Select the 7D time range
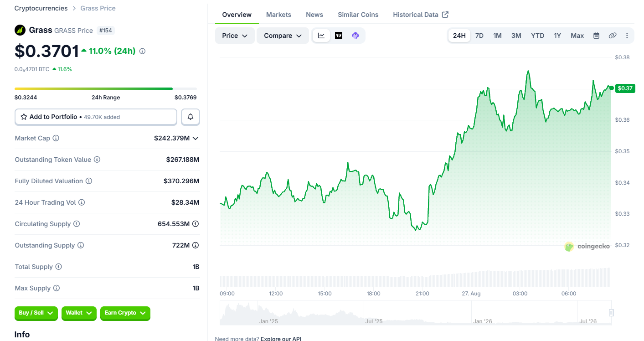This screenshot has width=644, height=341. [x=479, y=36]
